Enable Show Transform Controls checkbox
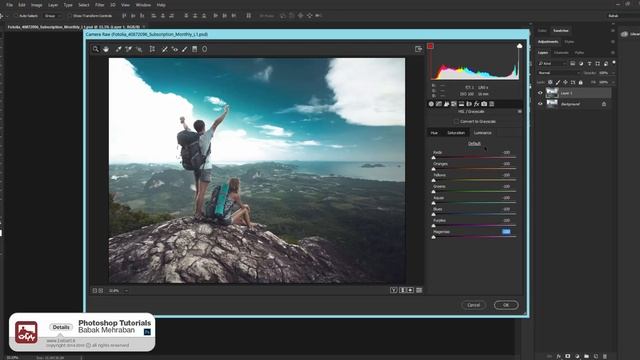640x360 pixels. pos(70,16)
